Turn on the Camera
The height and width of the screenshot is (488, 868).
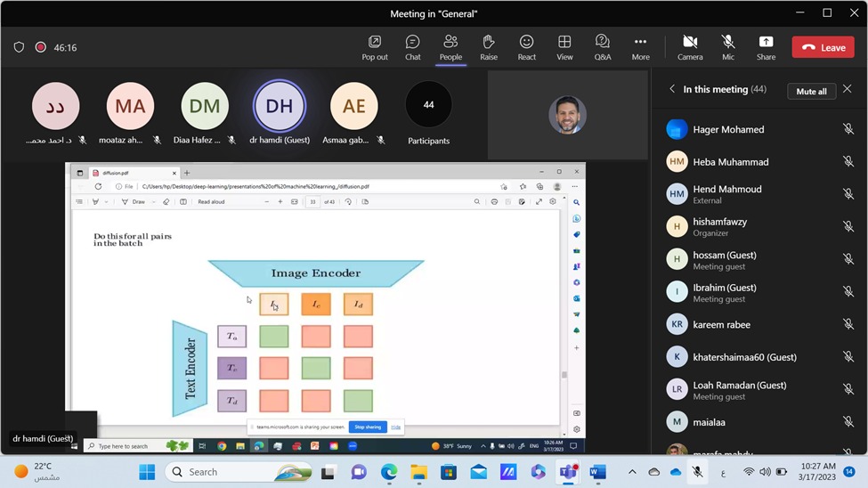click(x=690, y=47)
